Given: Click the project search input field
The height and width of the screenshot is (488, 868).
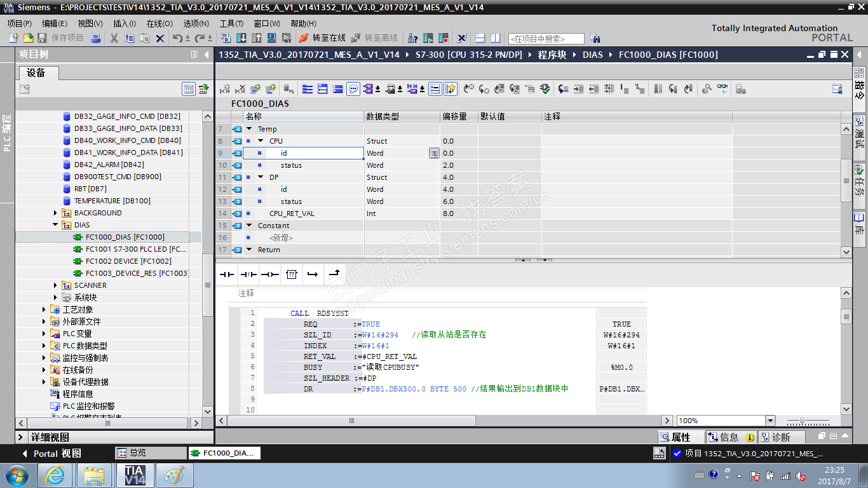Looking at the screenshot, I should click(546, 39).
